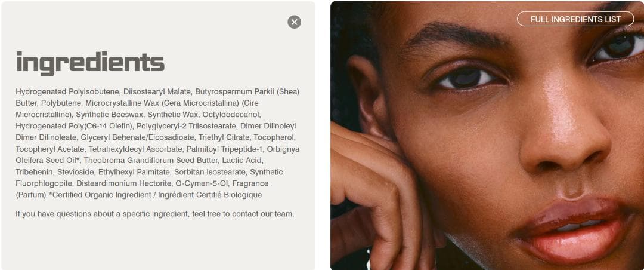644x270 pixels.
Task: Click the large "ingredients" heading
Action: [x=90, y=63]
